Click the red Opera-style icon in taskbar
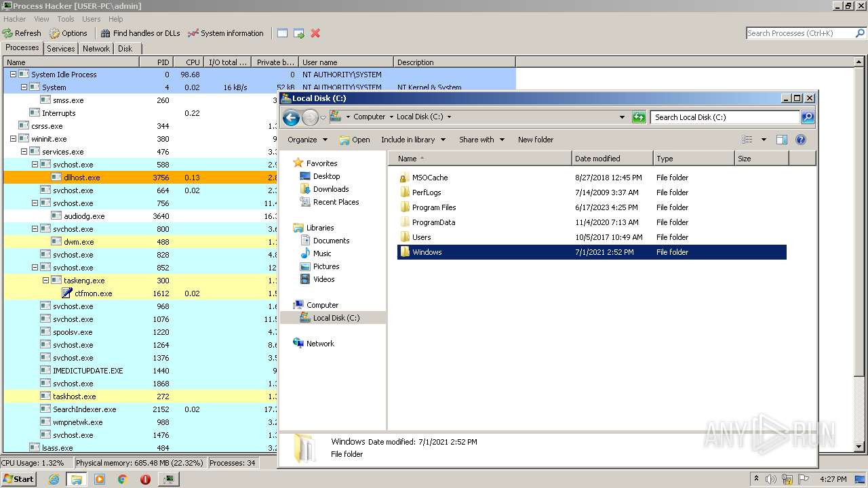868x488 pixels. [145, 479]
